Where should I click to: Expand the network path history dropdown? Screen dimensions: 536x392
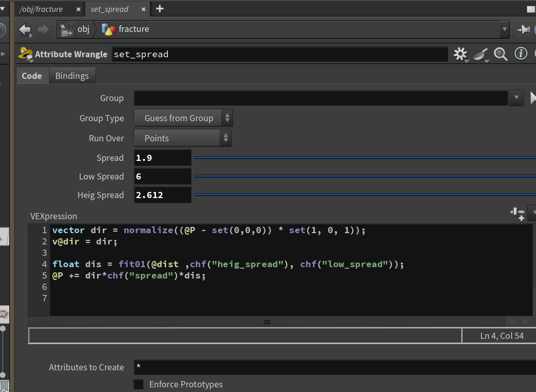504,29
